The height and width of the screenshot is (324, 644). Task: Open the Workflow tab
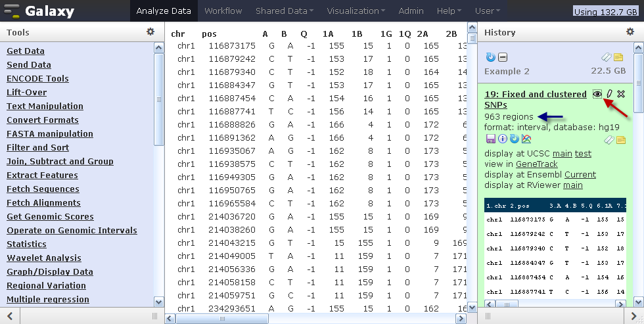coord(223,11)
